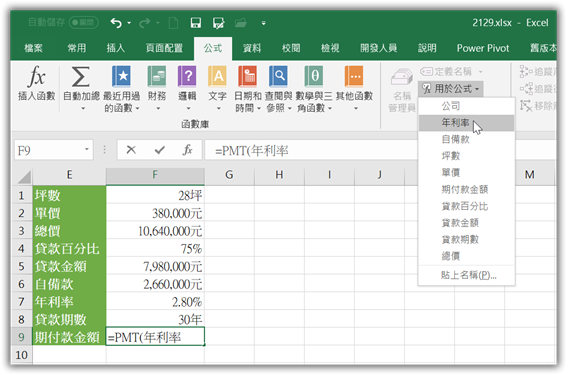Viewport: 567px width, 375px height.
Task: Click the Save As disk-with-pen icon
Action: (218, 23)
